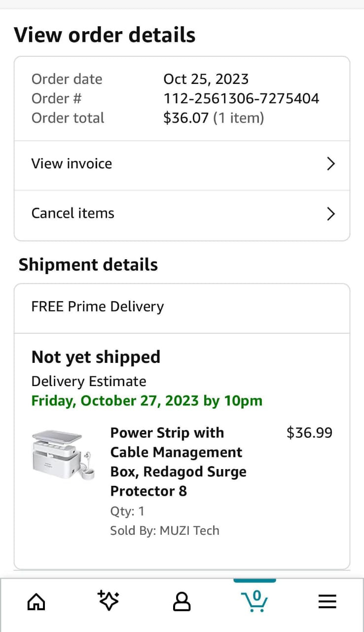The width and height of the screenshot is (364, 632).
Task: Click the MUZI Tech seller name
Action: [189, 531]
